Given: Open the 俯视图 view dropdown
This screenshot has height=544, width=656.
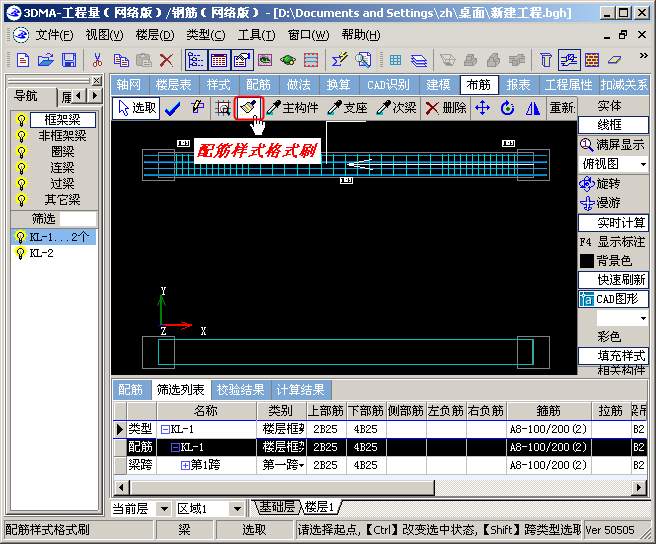Looking at the screenshot, I should (x=643, y=164).
